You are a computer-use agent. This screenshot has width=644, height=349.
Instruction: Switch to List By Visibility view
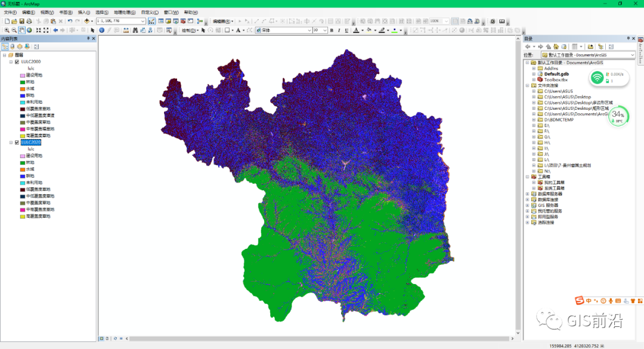tap(20, 47)
